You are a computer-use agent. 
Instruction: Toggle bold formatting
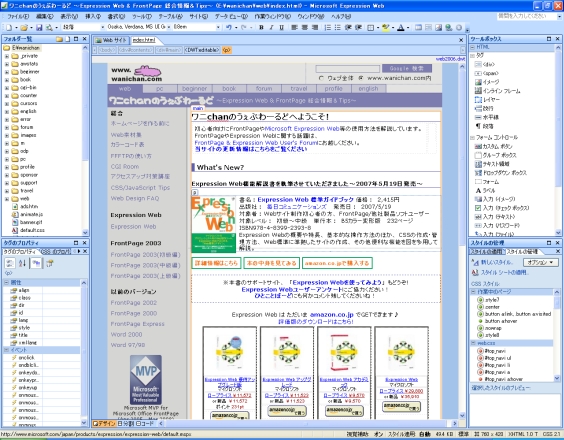point(261,27)
